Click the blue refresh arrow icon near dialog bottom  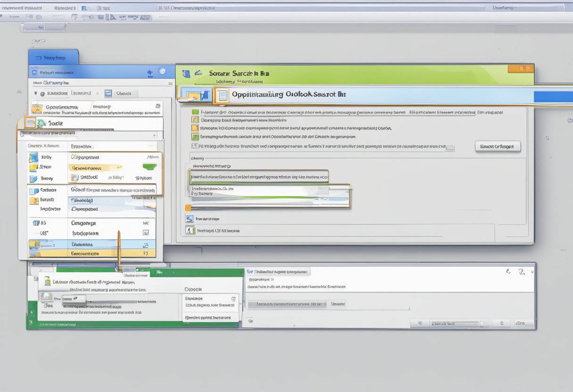click(x=189, y=219)
